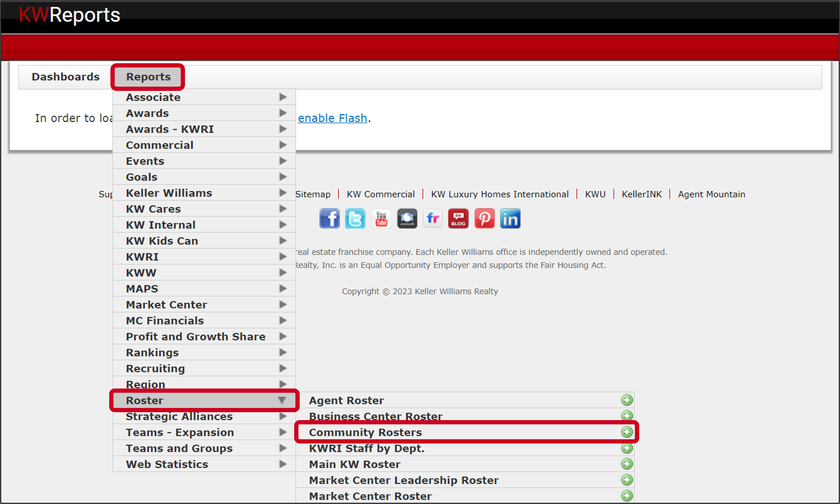840x504 pixels.
Task: Choose the Keller Williams menu item
Action: tap(204, 193)
